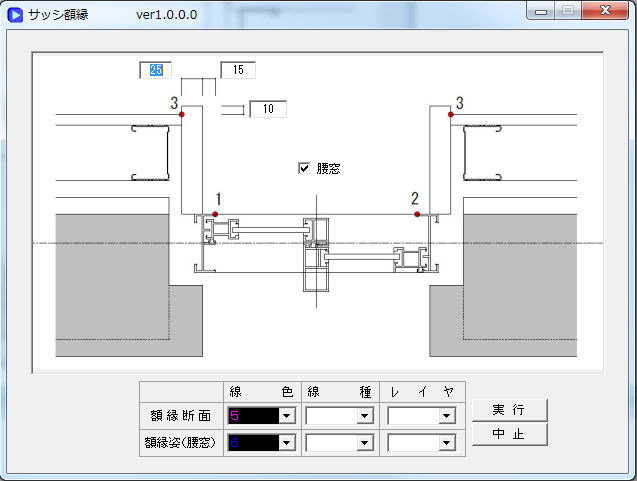Click left red point marker 3
This screenshot has height=481, width=637.
pyautogui.click(x=182, y=115)
